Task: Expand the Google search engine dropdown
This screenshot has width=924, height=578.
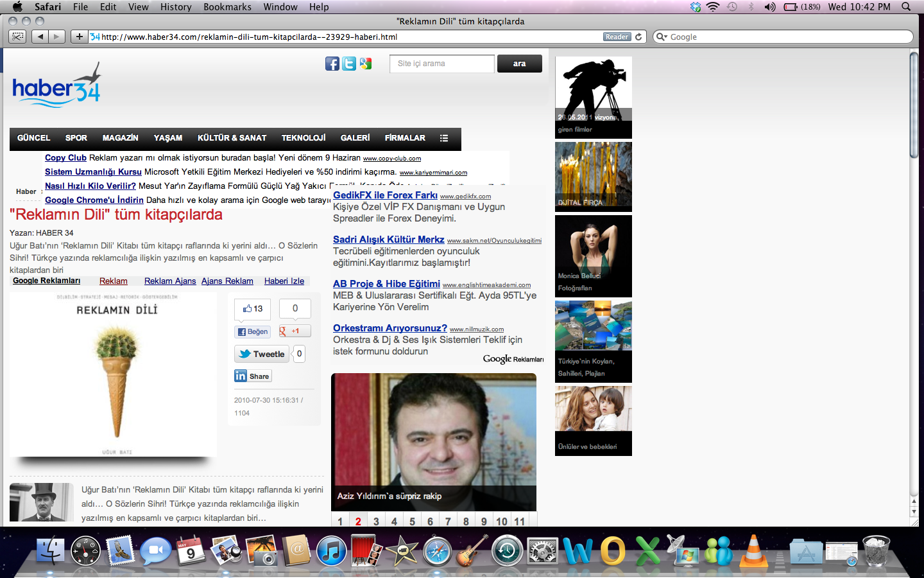Action: 661,37
